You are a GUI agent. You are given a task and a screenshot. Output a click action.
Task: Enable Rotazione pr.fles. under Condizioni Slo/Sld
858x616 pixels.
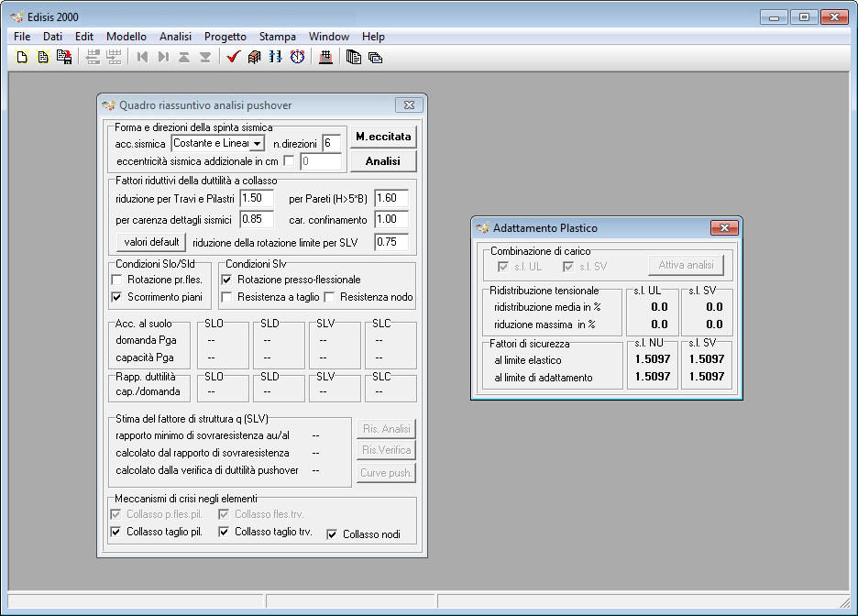116,280
